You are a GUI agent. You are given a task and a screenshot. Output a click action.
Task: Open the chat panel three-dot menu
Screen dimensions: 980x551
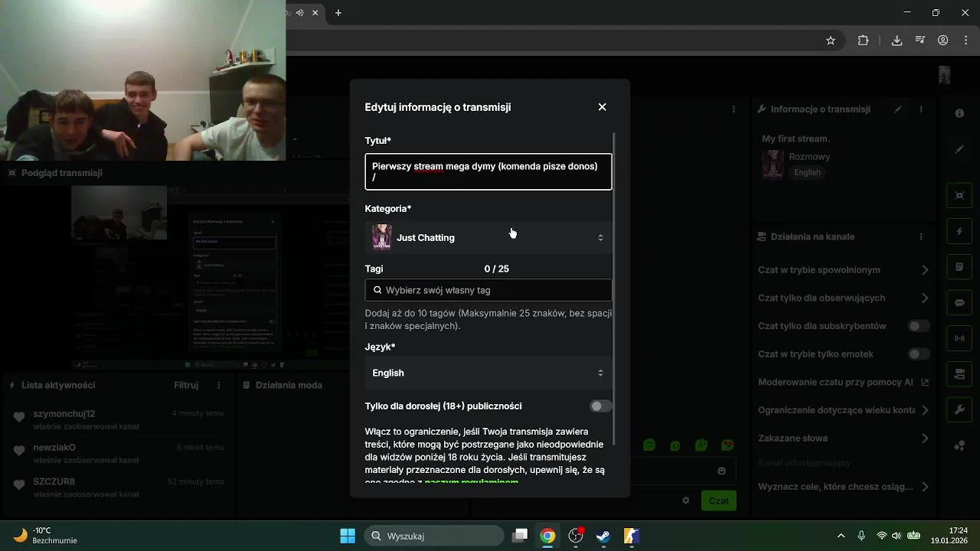coord(733,109)
